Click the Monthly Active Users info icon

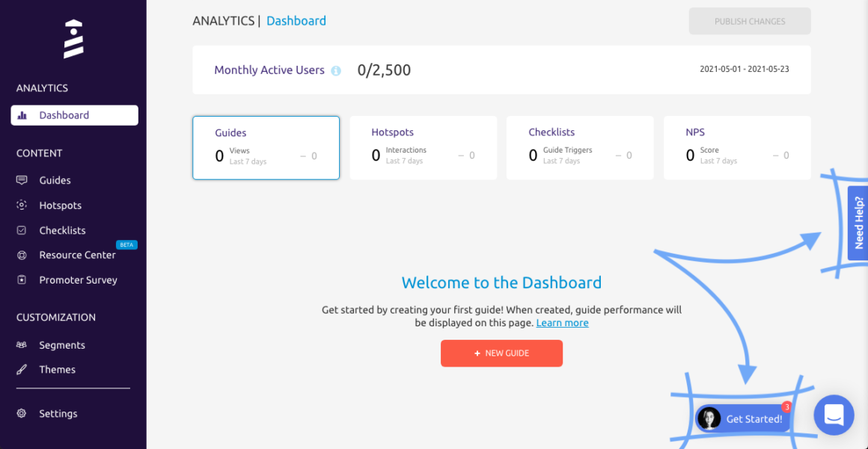335,70
